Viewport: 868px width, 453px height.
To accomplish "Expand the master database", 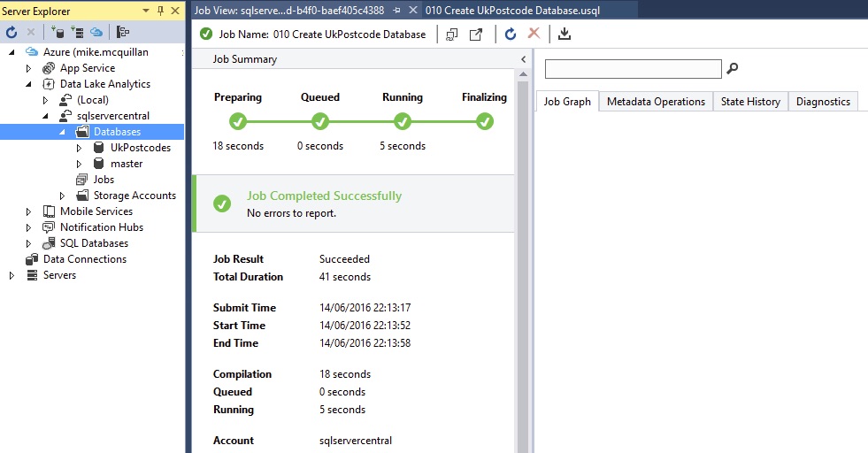I will click(x=79, y=164).
